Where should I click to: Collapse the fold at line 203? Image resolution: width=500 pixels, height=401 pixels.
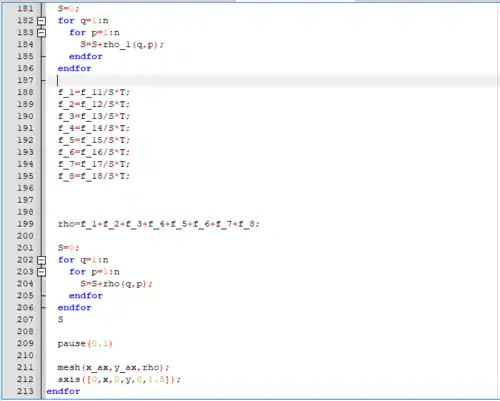[41, 272]
